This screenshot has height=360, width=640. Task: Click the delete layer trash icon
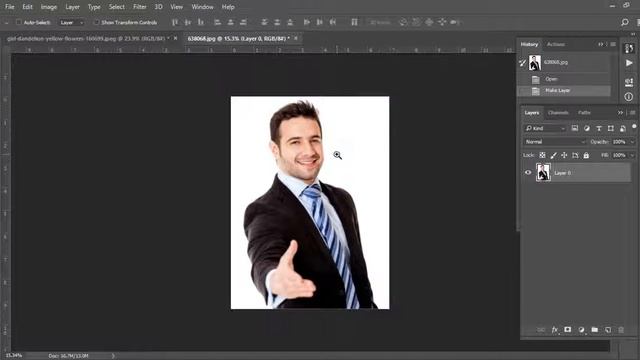[621, 330]
